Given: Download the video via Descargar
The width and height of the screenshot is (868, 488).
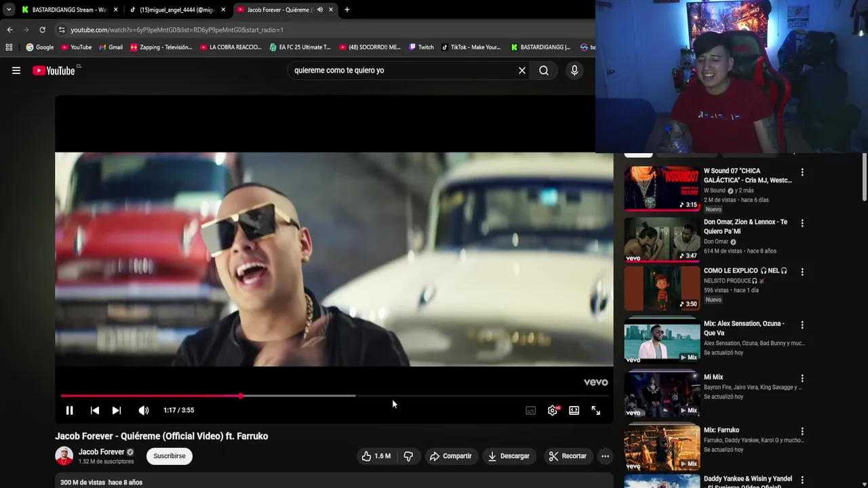Looking at the screenshot, I should tap(509, 456).
